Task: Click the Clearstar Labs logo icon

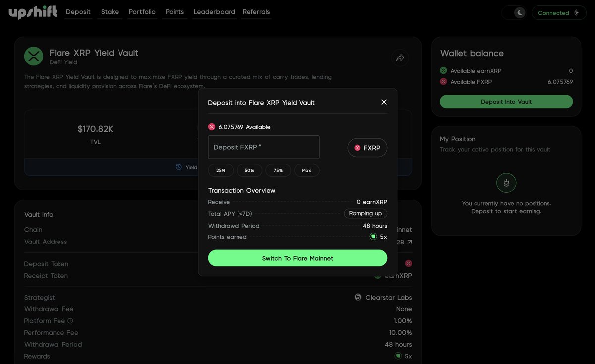Action: [x=358, y=297]
